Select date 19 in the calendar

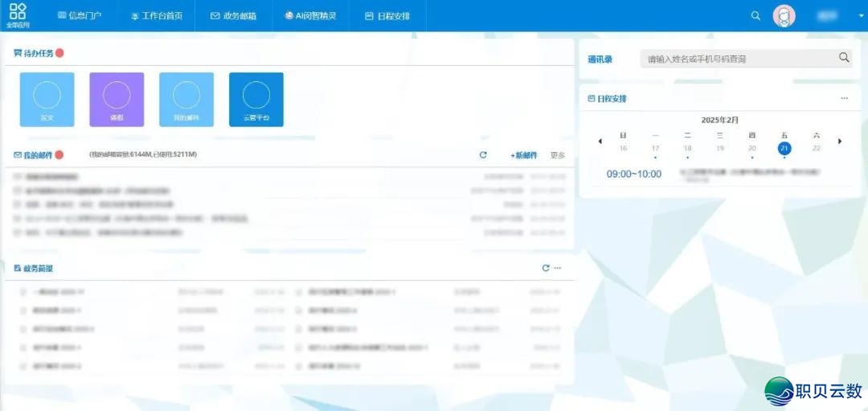pyautogui.click(x=720, y=149)
